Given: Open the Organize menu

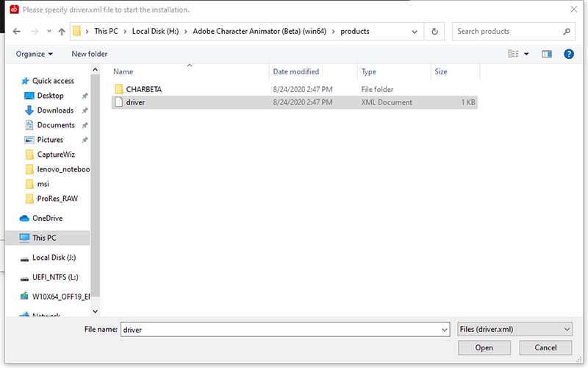Looking at the screenshot, I should point(34,54).
